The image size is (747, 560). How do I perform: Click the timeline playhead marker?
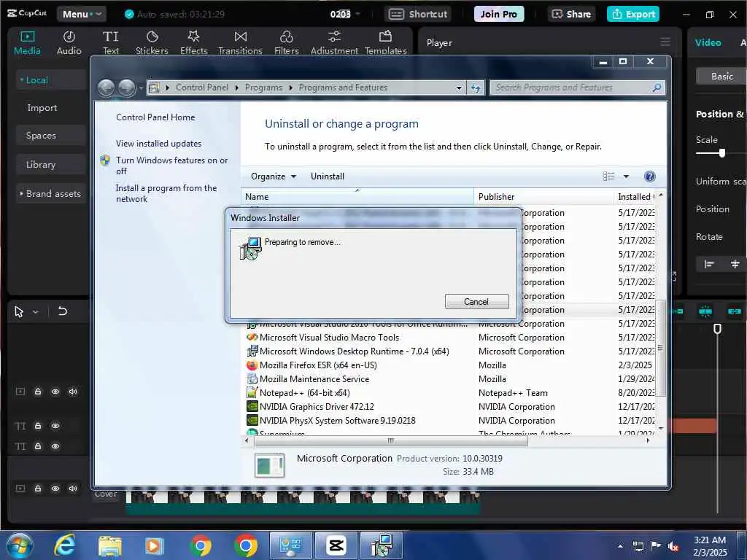click(x=717, y=329)
